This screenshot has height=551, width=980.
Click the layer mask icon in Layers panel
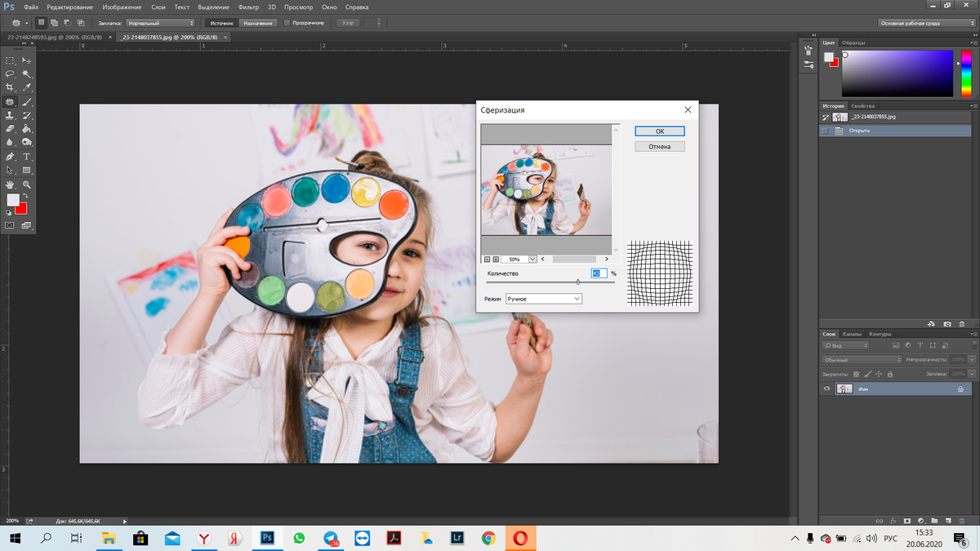(907, 520)
